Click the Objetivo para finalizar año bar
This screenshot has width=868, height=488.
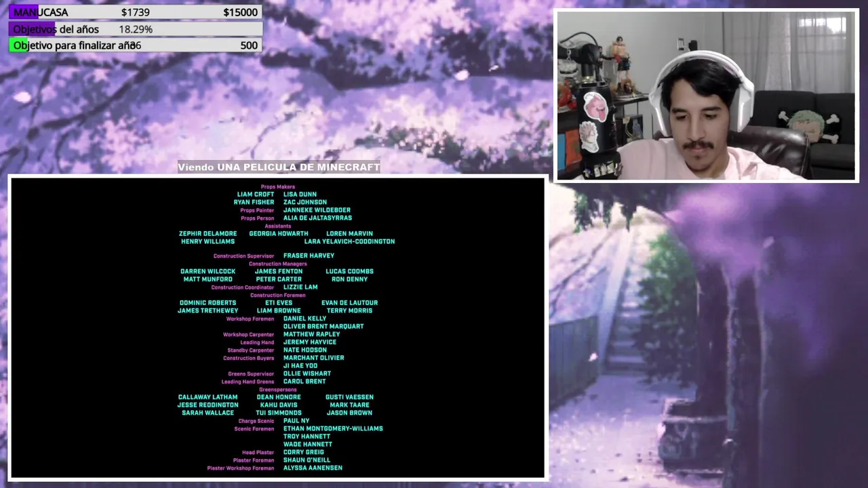pos(136,45)
